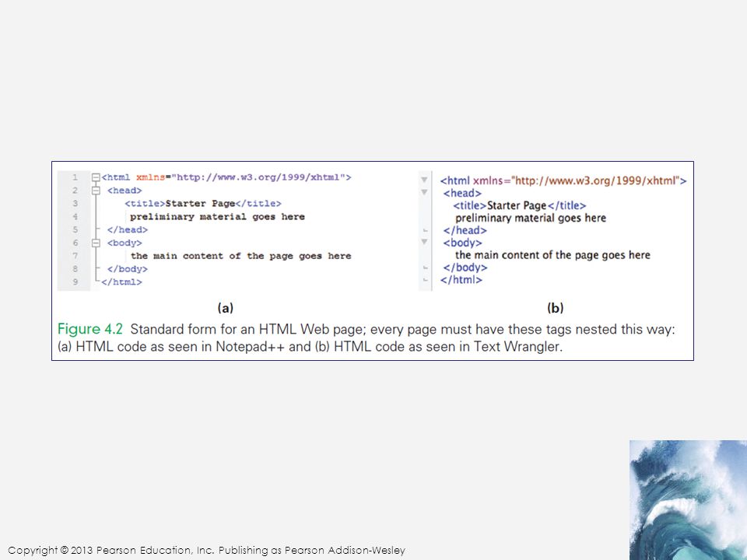The height and width of the screenshot is (560, 747).
Task: Collapse the body fold box in Notepad++
Action: pyautogui.click(x=96, y=243)
